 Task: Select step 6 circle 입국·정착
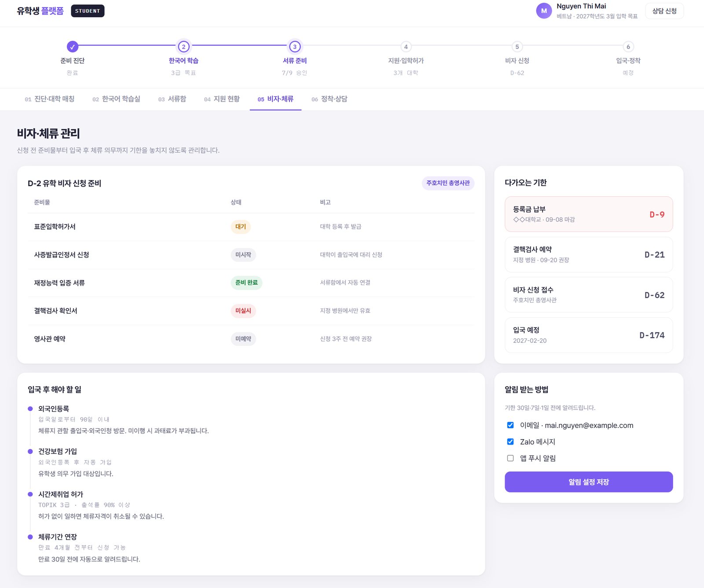[628, 46]
